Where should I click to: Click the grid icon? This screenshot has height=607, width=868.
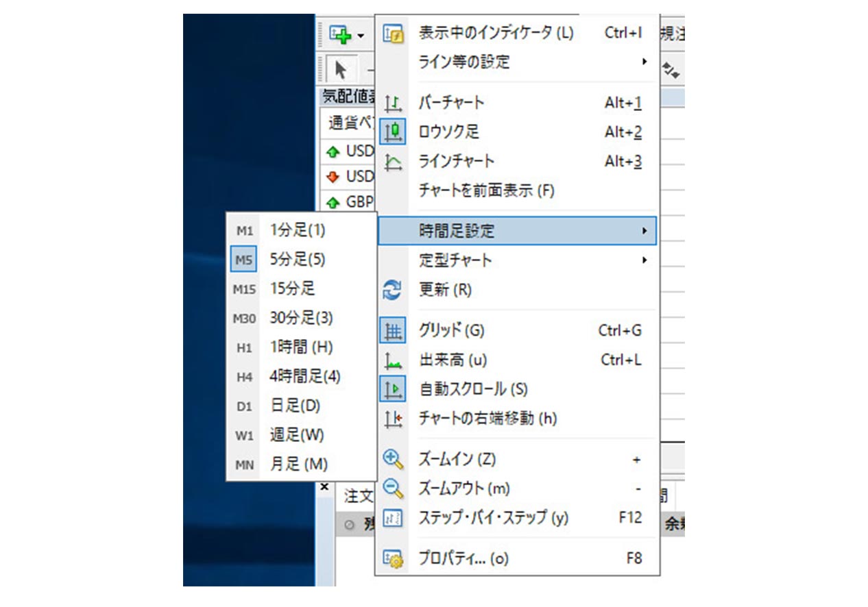pyautogui.click(x=393, y=331)
